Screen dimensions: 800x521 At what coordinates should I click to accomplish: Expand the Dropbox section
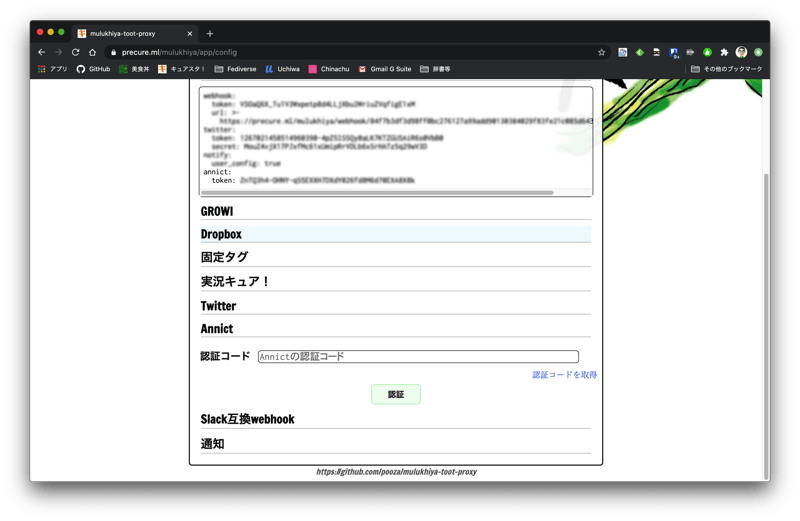(221, 234)
